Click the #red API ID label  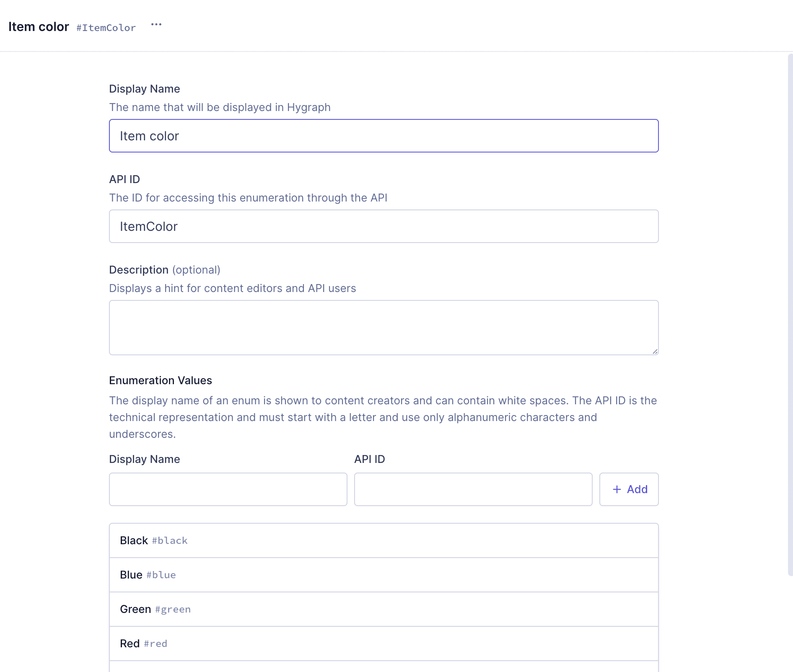[x=155, y=644]
